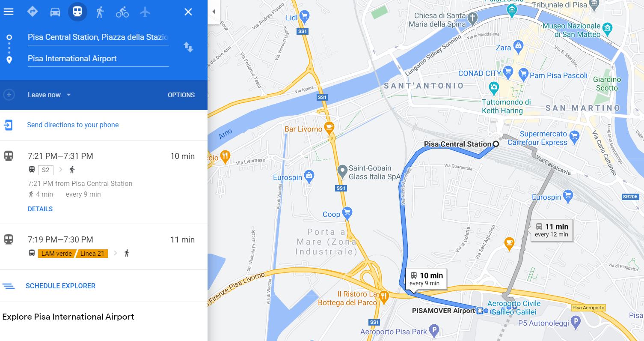Open the hamburger main menu
The image size is (644, 341).
pos(9,12)
